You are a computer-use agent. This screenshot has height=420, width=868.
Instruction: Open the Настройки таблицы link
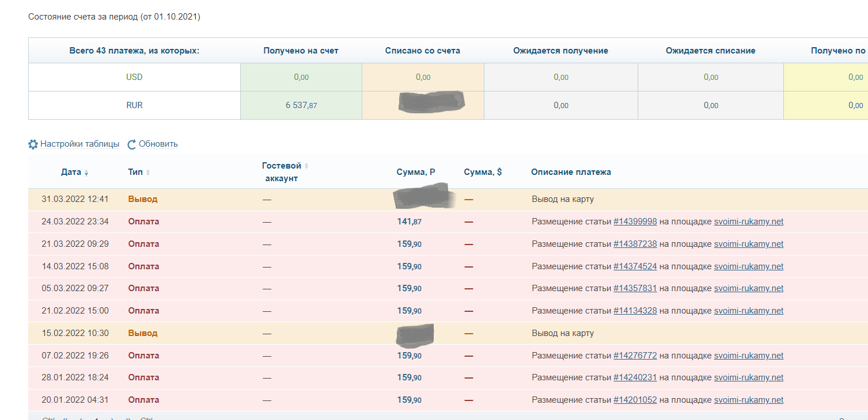[x=79, y=144]
